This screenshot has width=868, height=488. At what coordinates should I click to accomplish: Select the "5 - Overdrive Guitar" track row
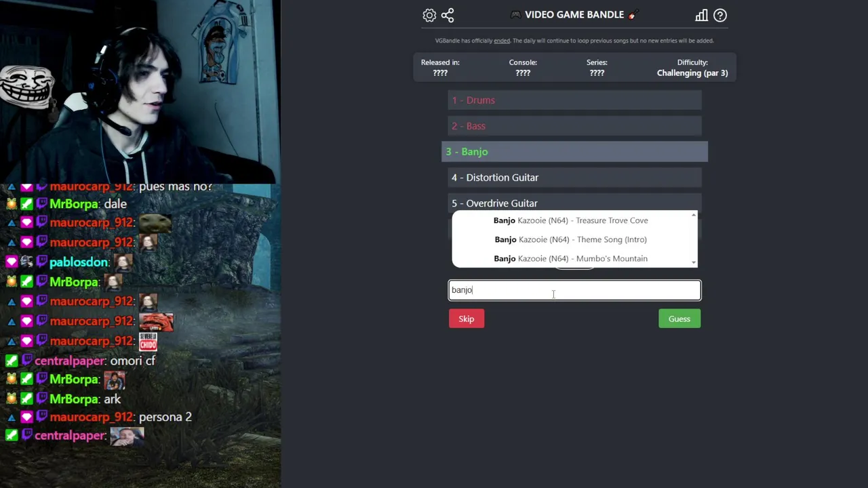coord(574,203)
